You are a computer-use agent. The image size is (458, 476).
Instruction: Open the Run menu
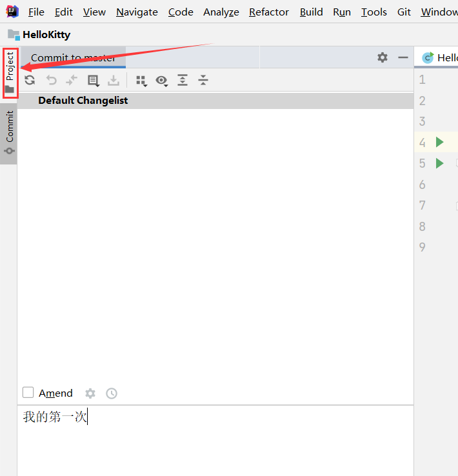342,12
